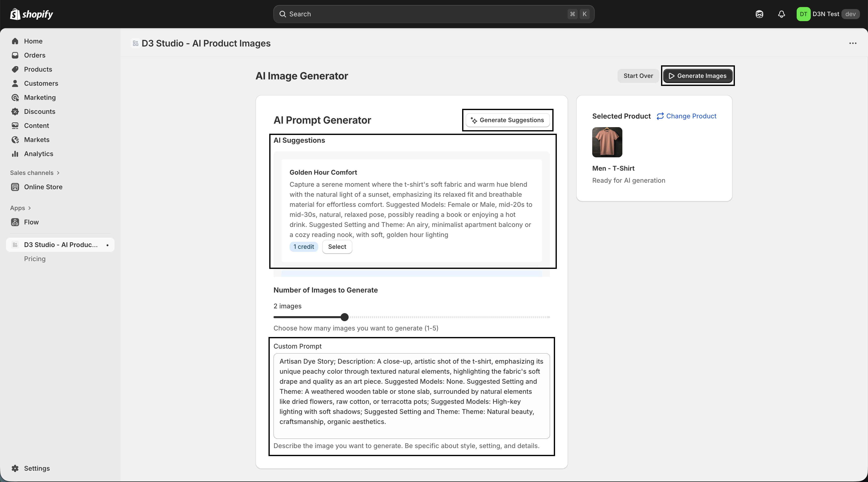Expand the Sales channels section
The image size is (868, 482).
click(x=35, y=173)
